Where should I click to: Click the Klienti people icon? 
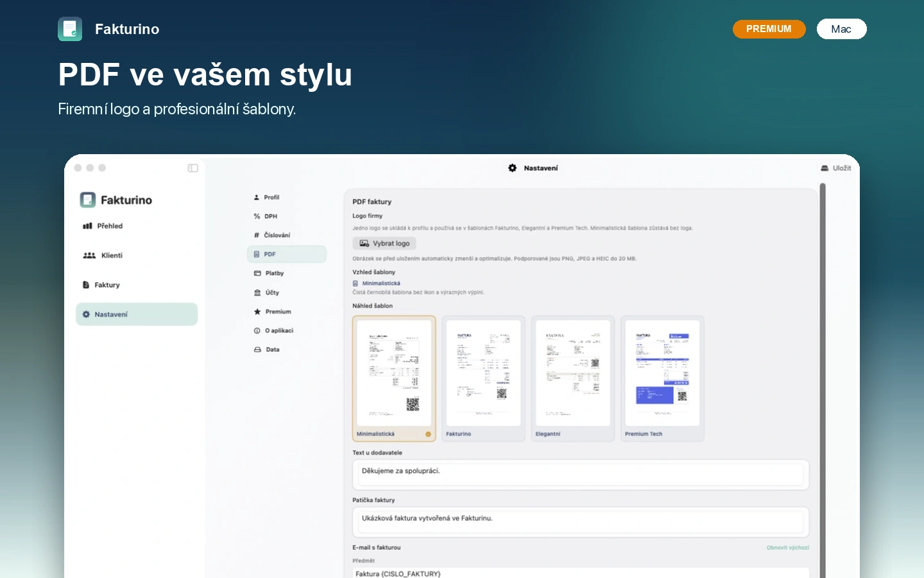click(x=89, y=256)
